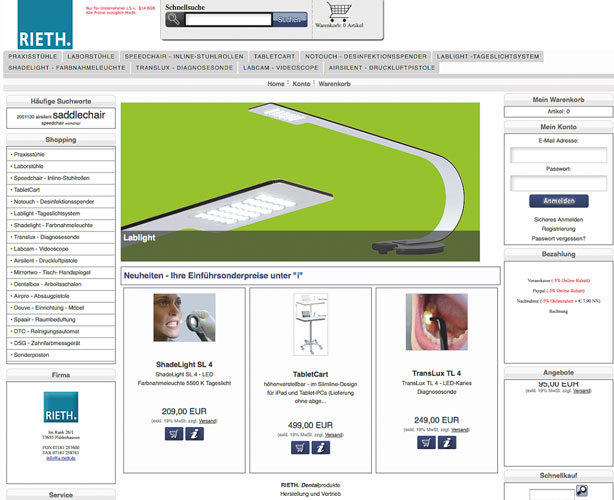Open the TabletCart top navigation tab
This screenshot has height=500, width=614.
coord(274,56)
